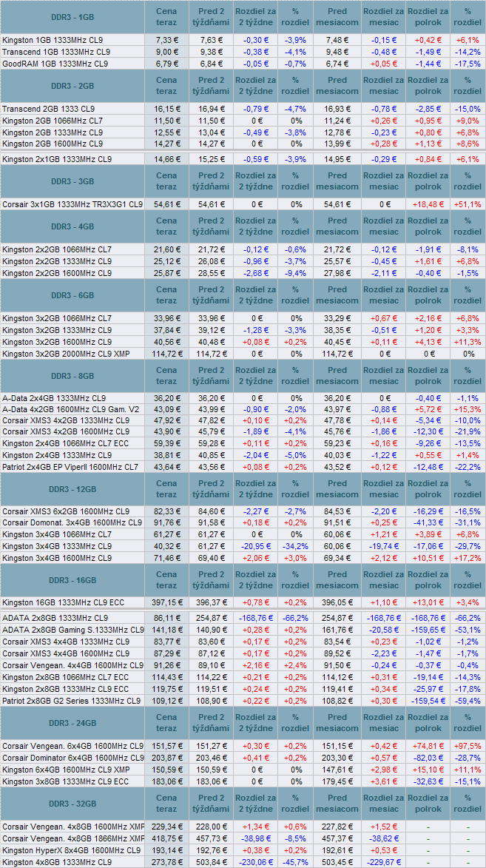The height and width of the screenshot is (868, 486).
Task: Click Cena teraz header in DDR3 - 1GB section
Action: pyautogui.click(x=166, y=17)
